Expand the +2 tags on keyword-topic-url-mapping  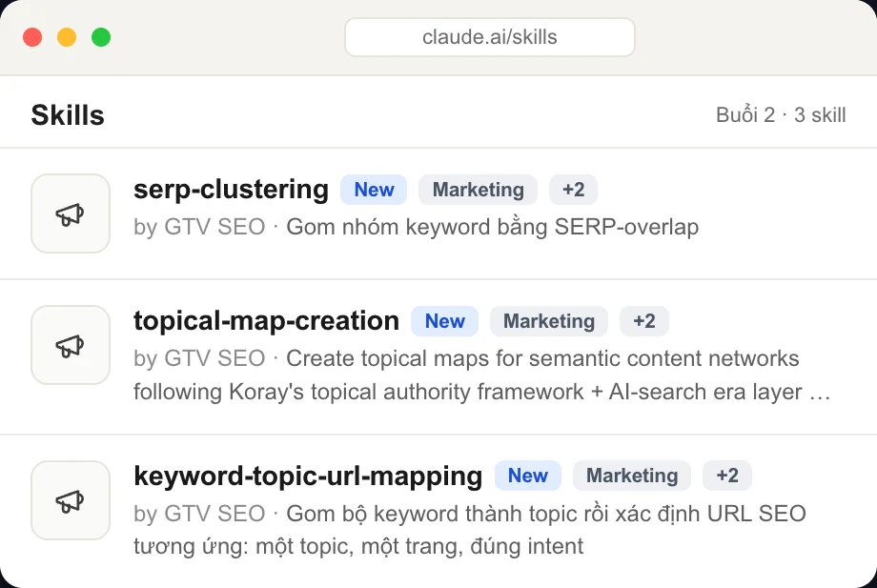[727, 476]
